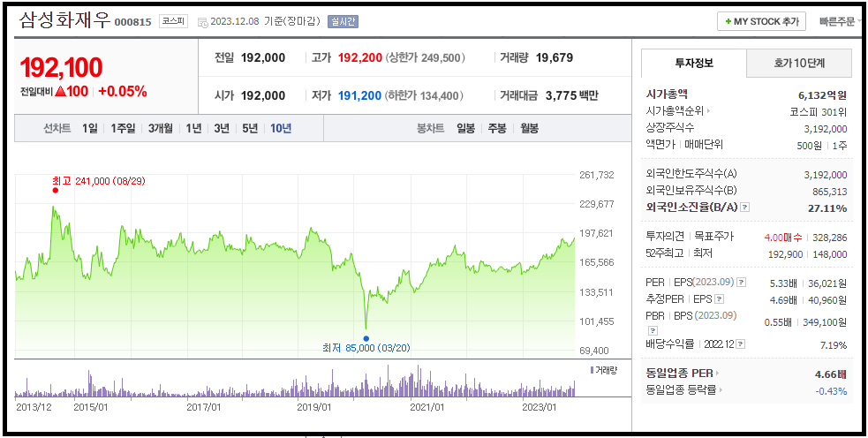Select the 1주일 line chart period

[x=123, y=128]
